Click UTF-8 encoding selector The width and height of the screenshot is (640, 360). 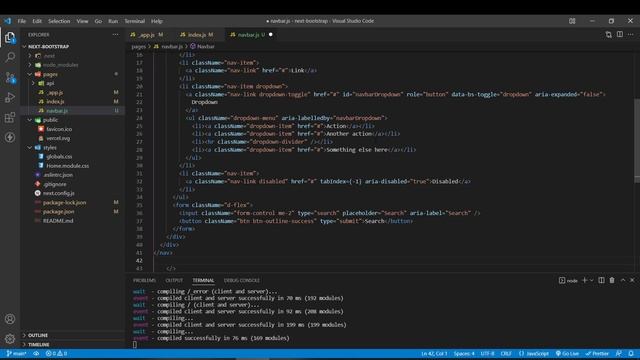pyautogui.click(x=487, y=353)
